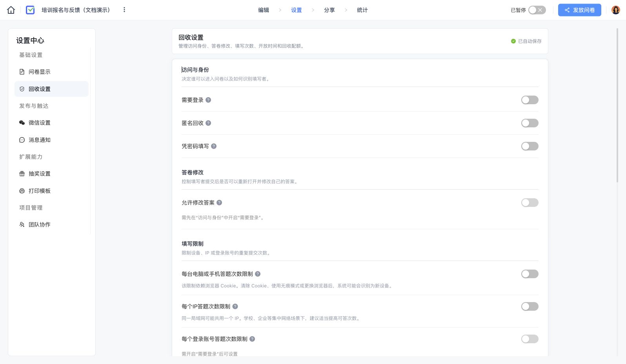Viewport: 626px width, 364px height.
Task: Open 消息通知 in sidebar
Action: 51,140
